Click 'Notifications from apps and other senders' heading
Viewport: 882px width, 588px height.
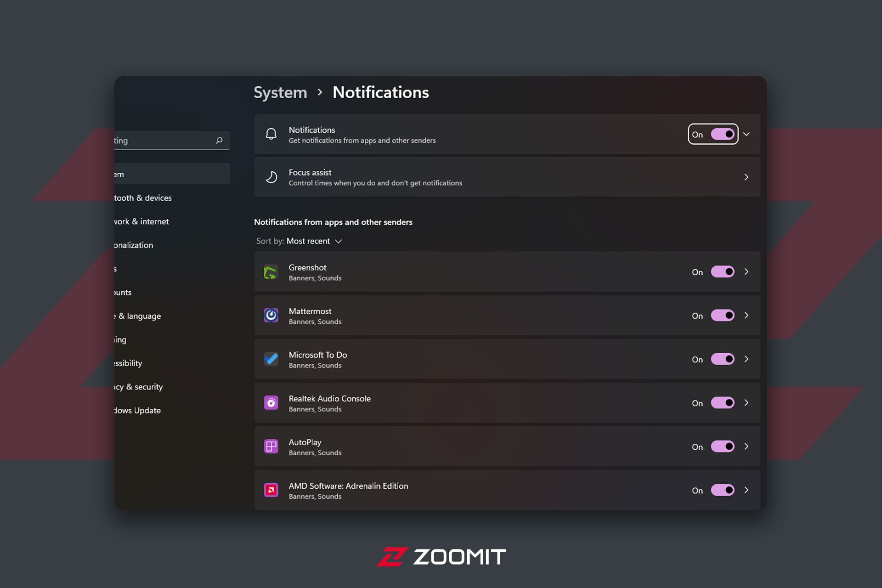tap(333, 222)
